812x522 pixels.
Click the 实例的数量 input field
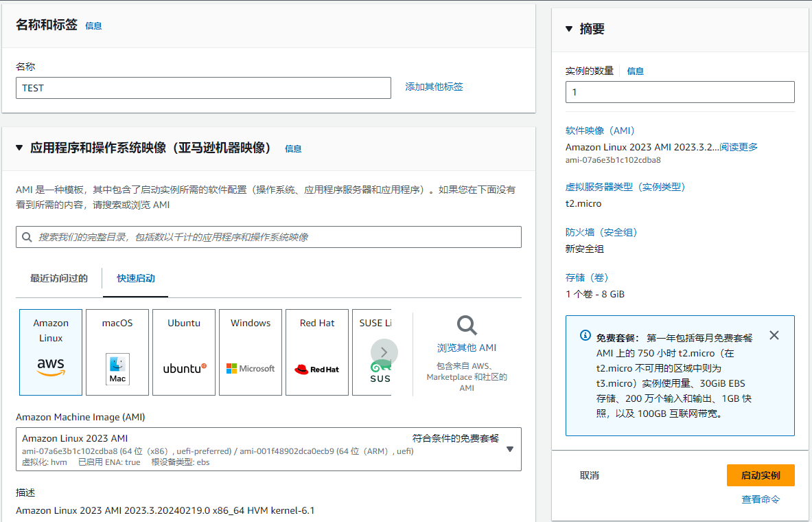pos(680,92)
